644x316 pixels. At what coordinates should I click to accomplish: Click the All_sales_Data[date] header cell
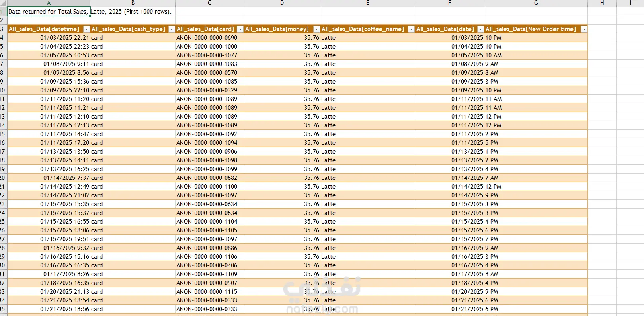tap(450, 29)
